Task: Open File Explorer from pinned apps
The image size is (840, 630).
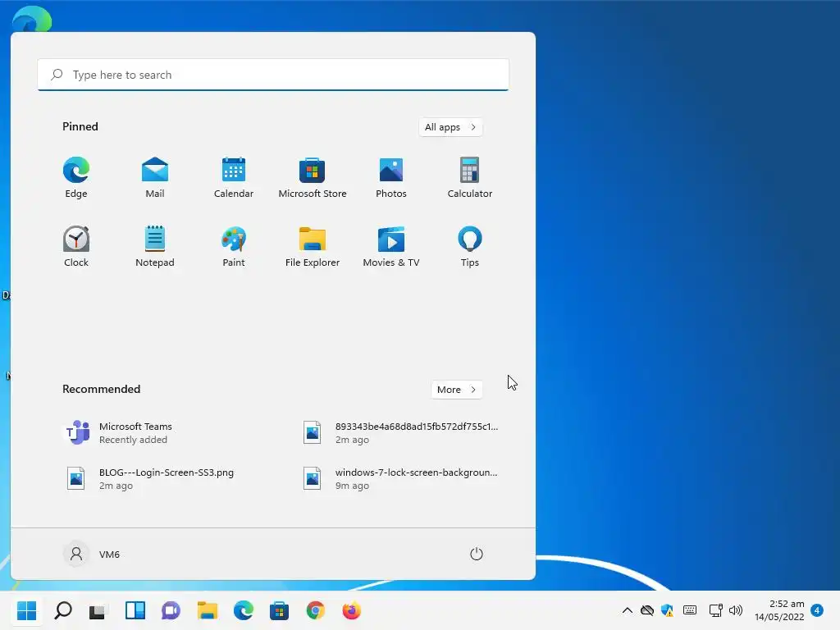Action: tap(313, 246)
